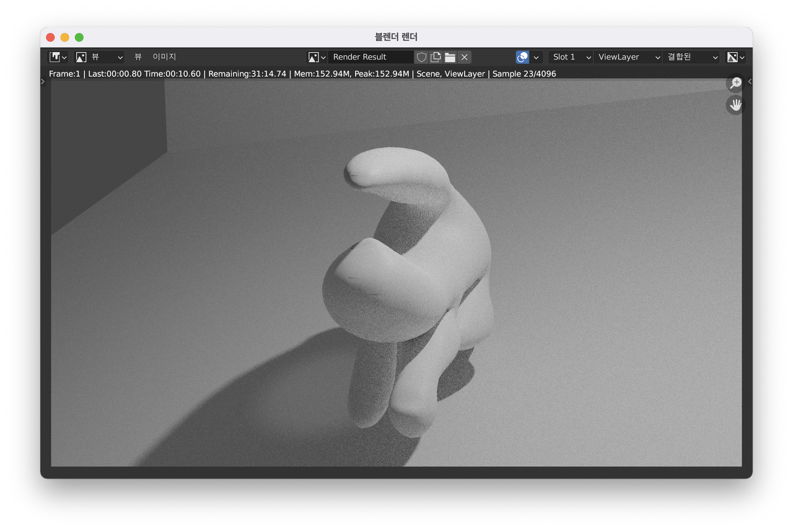Open the 결합된 render pass dropdown
The height and width of the screenshot is (532, 793).
coord(691,57)
